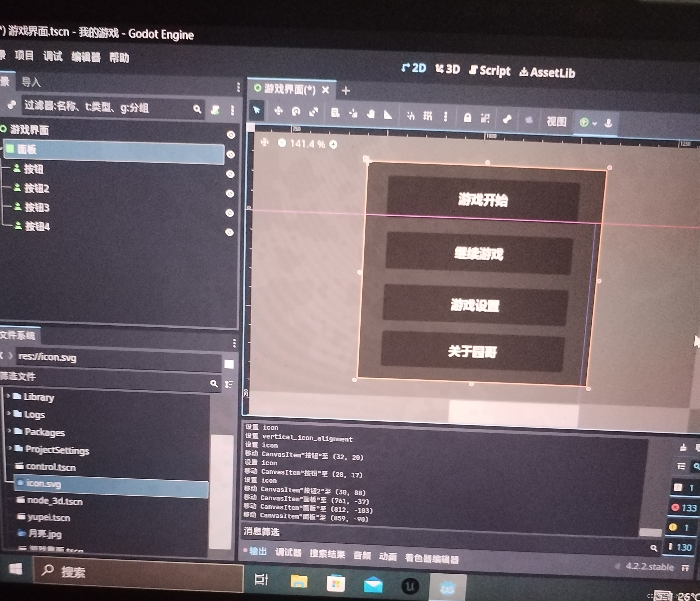Viewport: 700px width, 601px height.
Task: Attach a script to the selected node
Action: (x=215, y=110)
